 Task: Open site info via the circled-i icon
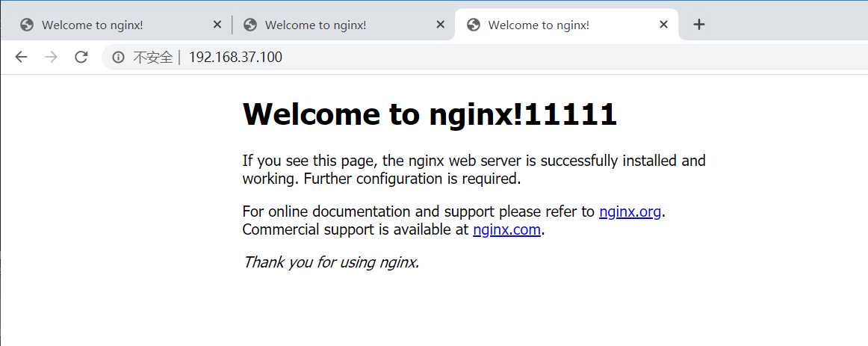coord(118,57)
